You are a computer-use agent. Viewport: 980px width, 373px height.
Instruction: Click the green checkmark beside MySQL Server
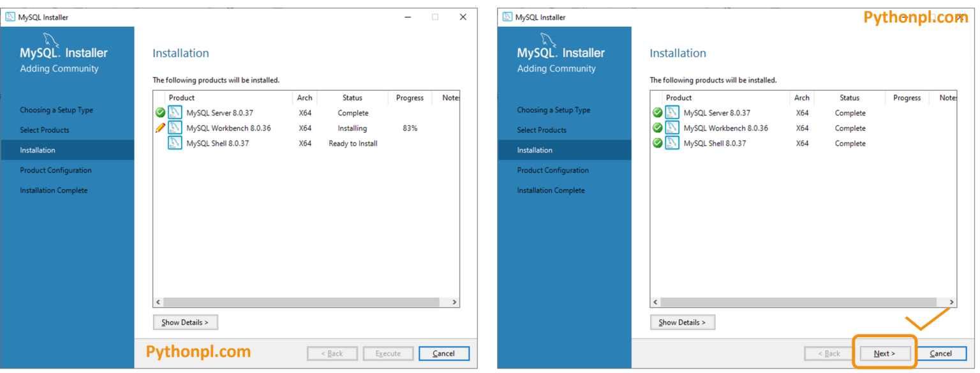[160, 112]
